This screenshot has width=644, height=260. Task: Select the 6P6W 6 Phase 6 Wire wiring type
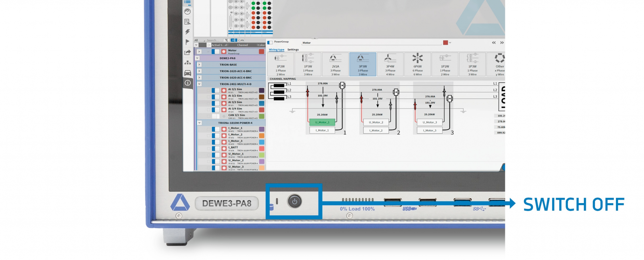[x=417, y=64]
